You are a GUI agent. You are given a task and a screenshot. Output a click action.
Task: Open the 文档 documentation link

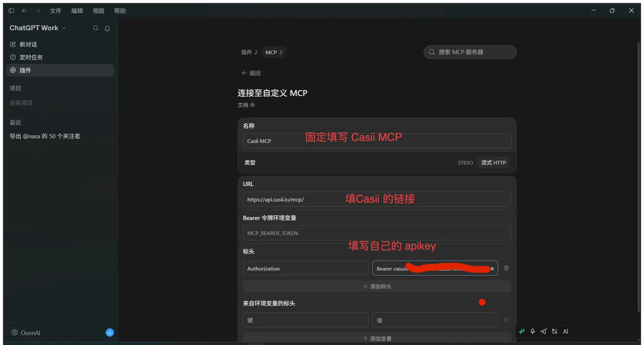pos(246,105)
